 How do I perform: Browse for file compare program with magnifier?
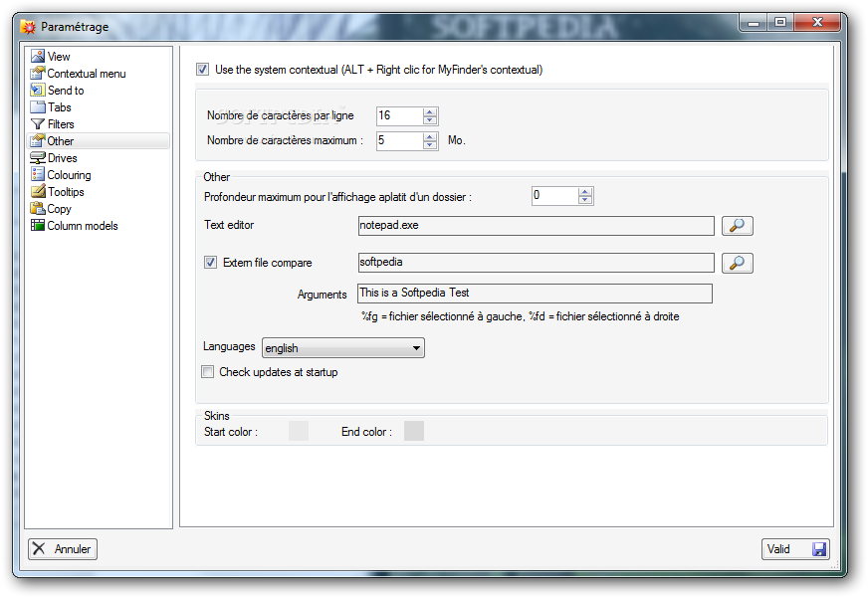coord(737,263)
